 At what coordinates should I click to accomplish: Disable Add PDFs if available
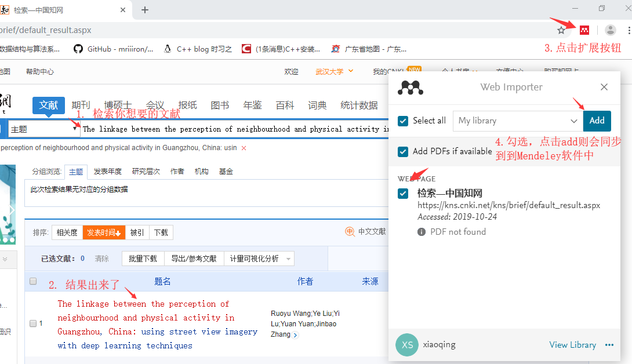click(402, 151)
